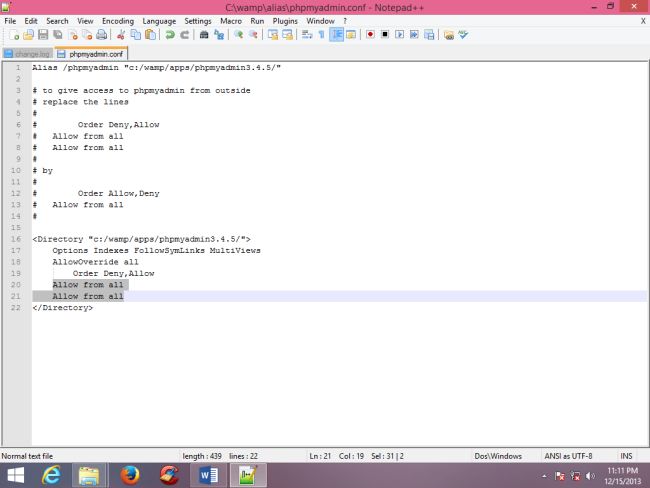
Task: Click 'Dos\Windows' in status bar
Action: coord(498,456)
